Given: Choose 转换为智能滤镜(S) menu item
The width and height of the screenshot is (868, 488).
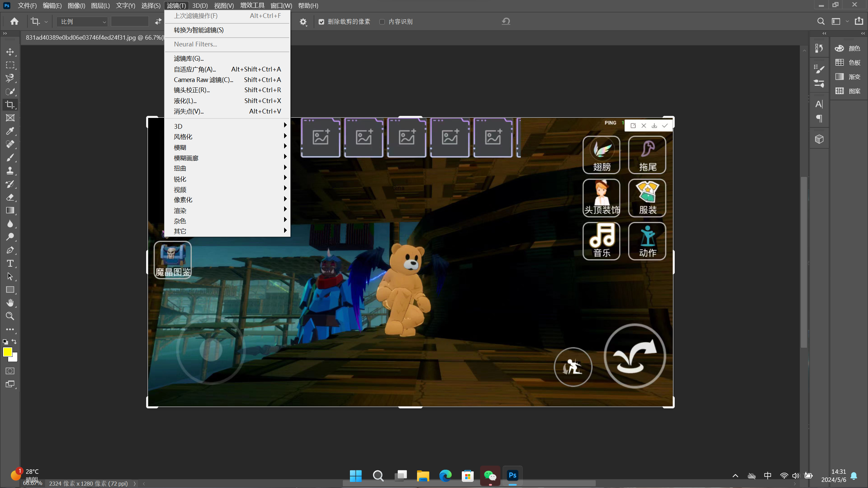Looking at the screenshot, I should pyautogui.click(x=227, y=30).
